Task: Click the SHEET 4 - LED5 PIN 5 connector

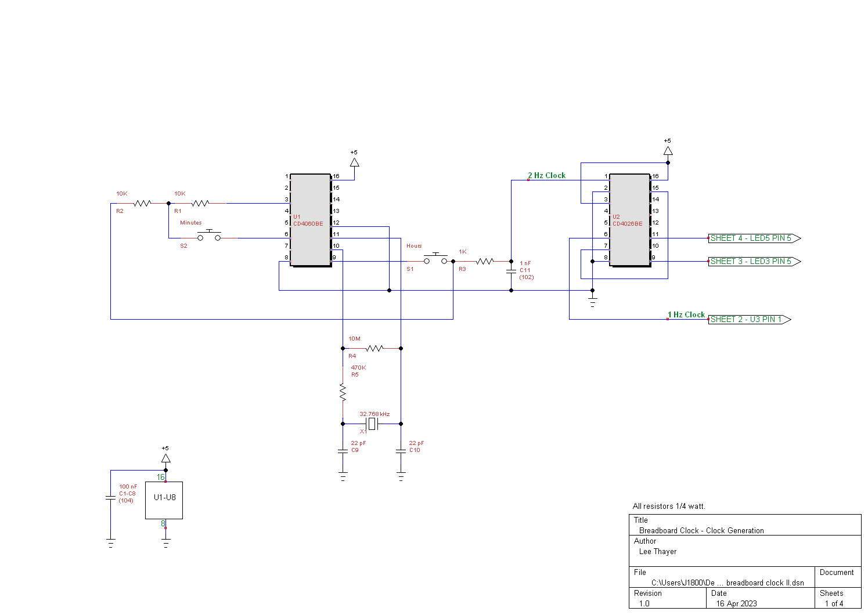Action: (754, 238)
